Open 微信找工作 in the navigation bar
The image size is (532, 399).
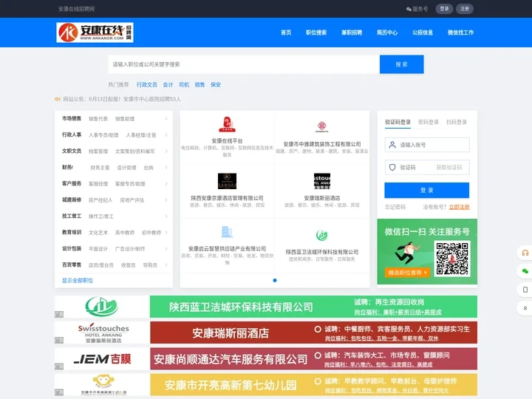(460, 33)
